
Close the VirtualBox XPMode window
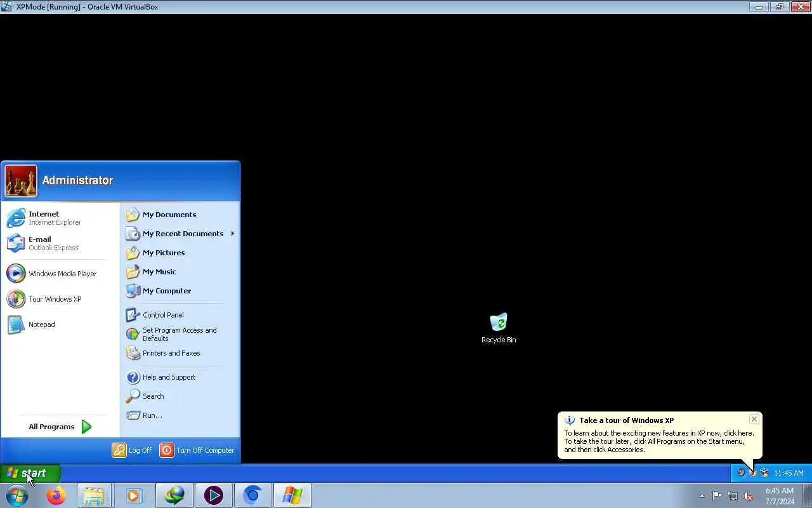coord(799,6)
